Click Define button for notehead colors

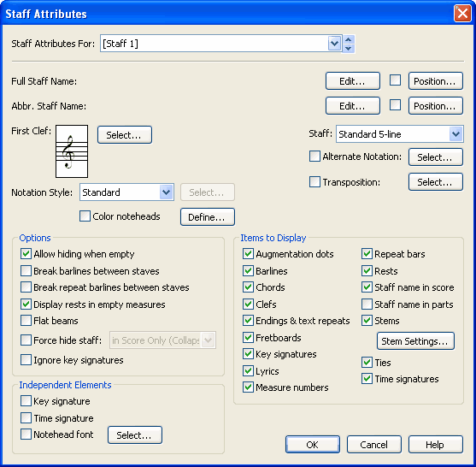[x=208, y=217]
